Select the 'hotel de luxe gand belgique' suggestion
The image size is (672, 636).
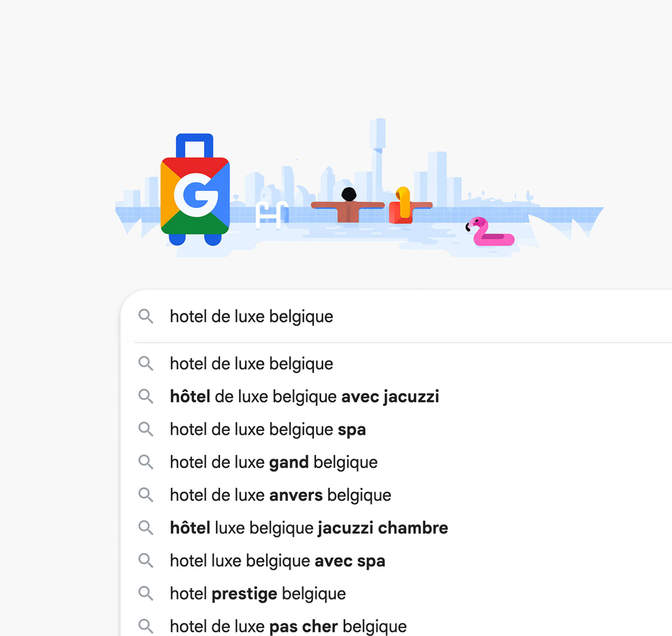coord(274,462)
